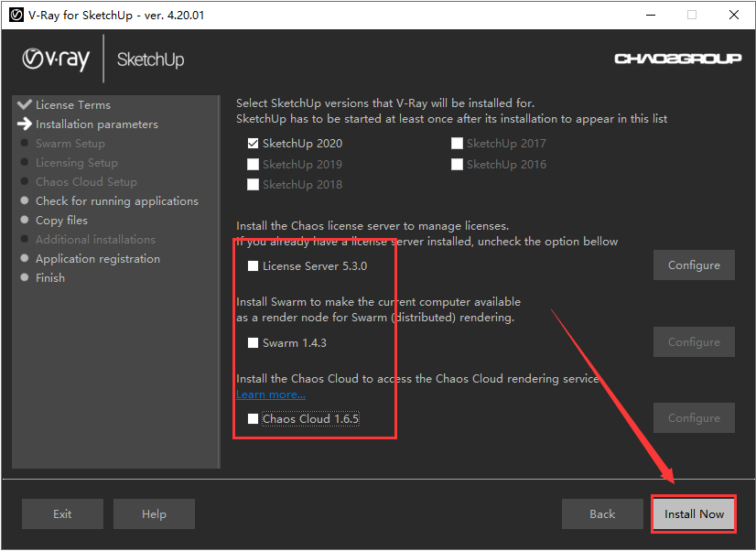Select Check for running applications step

pos(116,201)
